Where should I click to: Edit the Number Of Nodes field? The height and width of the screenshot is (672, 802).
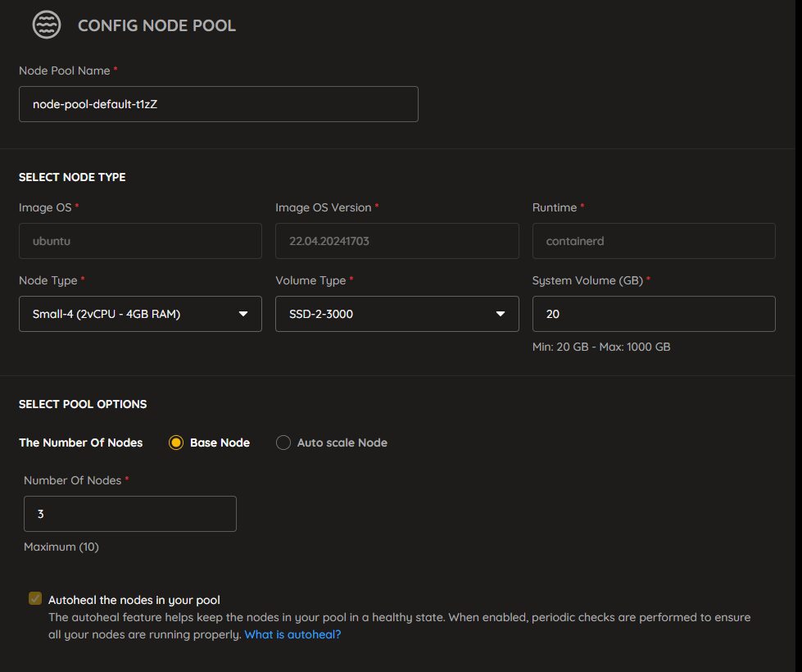coord(130,513)
